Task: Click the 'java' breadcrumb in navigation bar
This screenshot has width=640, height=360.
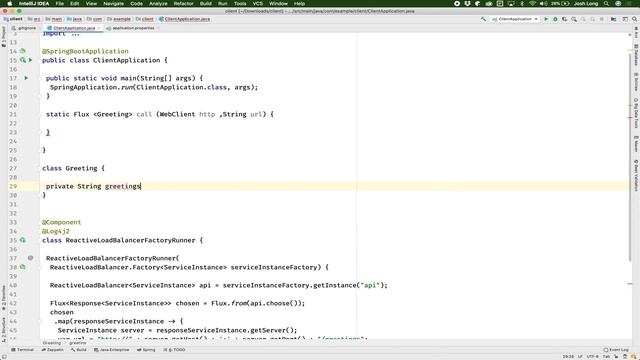Action: click(x=75, y=19)
